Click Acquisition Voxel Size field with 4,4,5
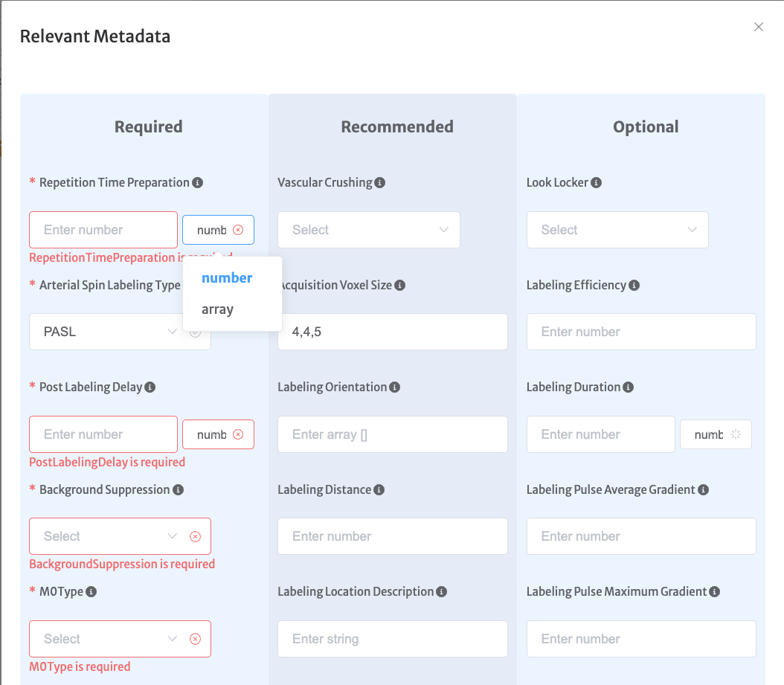 [x=393, y=332]
